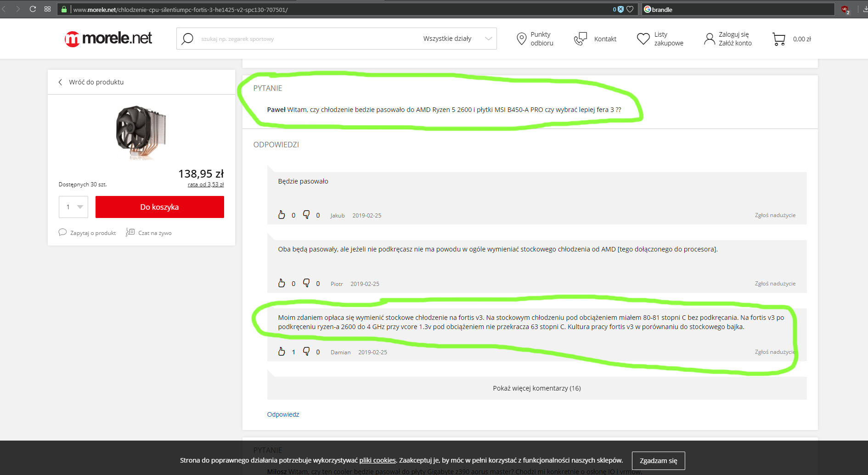This screenshot has width=868, height=475.
Task: Thumbs down Piotr's answer
Action: (306, 283)
